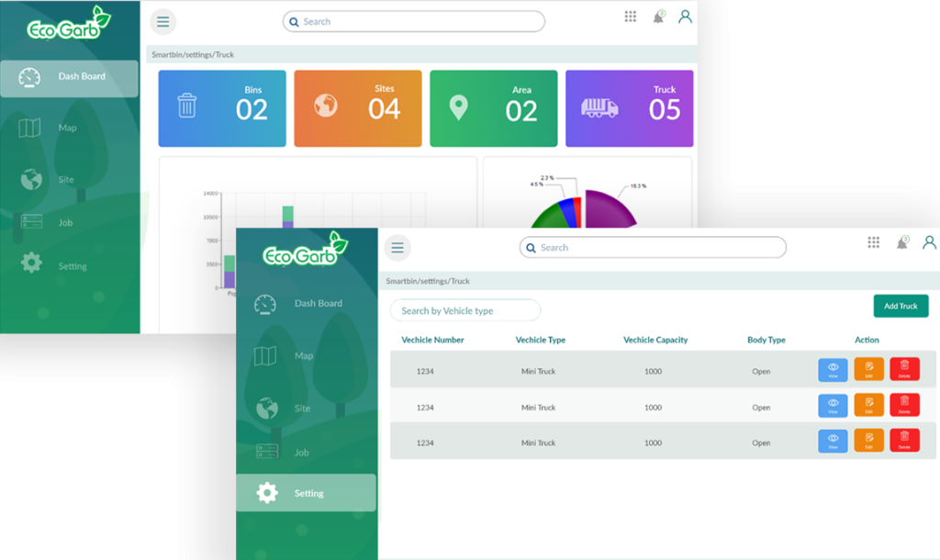Open the apps grid icon in front window

tap(873, 242)
